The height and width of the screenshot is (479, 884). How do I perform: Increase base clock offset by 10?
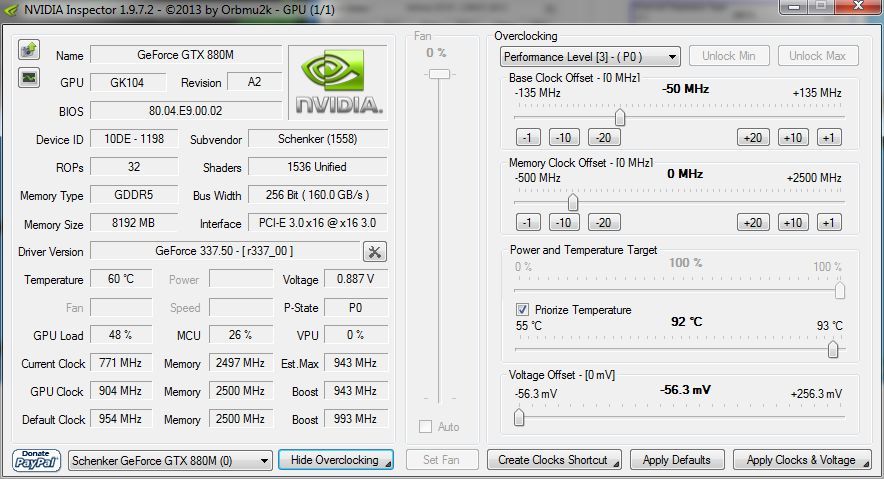[x=793, y=138]
